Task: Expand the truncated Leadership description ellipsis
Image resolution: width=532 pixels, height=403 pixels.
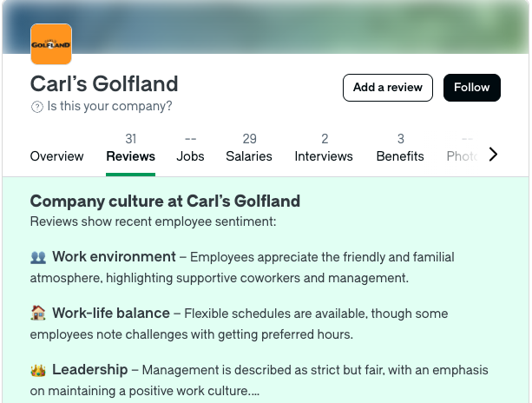Action: pos(253,392)
